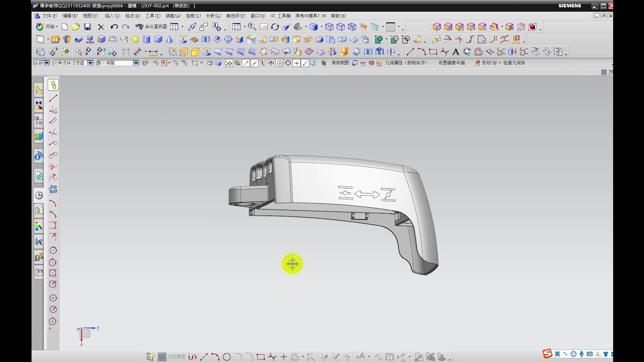Toggle the end point snap button
Viewport: 644px width, 362px height.
tap(246, 63)
